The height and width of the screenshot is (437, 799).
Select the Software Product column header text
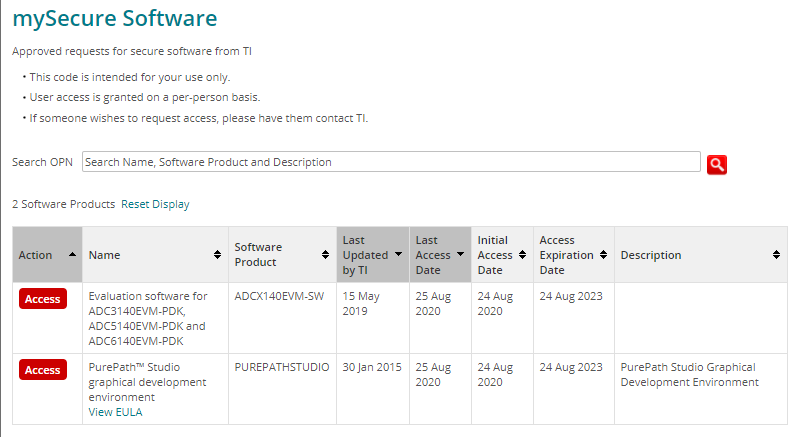(x=258, y=255)
